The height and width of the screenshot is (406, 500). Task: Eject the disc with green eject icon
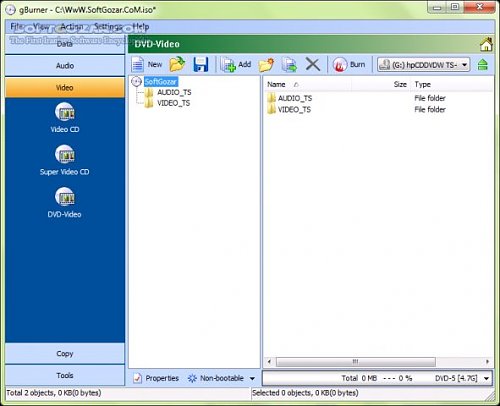pos(482,64)
